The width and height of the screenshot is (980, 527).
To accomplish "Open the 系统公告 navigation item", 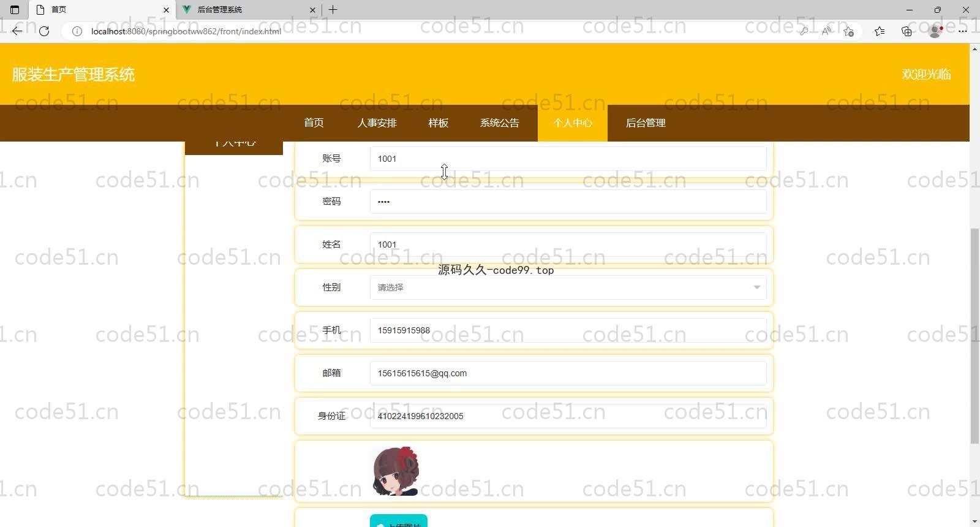I will click(x=500, y=123).
